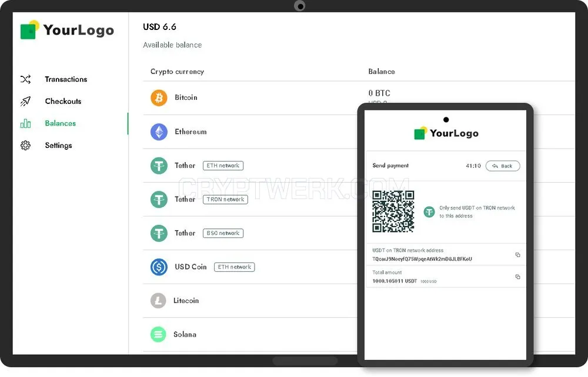Click the Solana coin icon

coord(158,334)
